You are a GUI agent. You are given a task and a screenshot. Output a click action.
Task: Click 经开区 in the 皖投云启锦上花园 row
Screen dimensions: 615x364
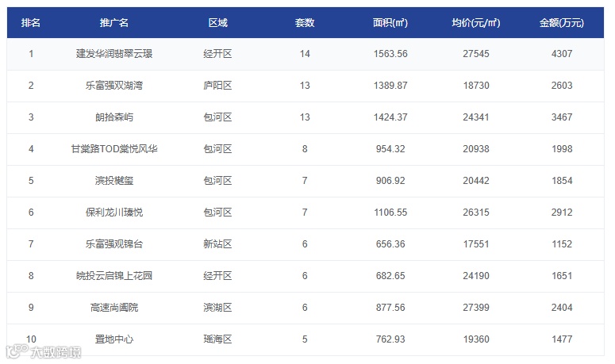click(x=217, y=276)
